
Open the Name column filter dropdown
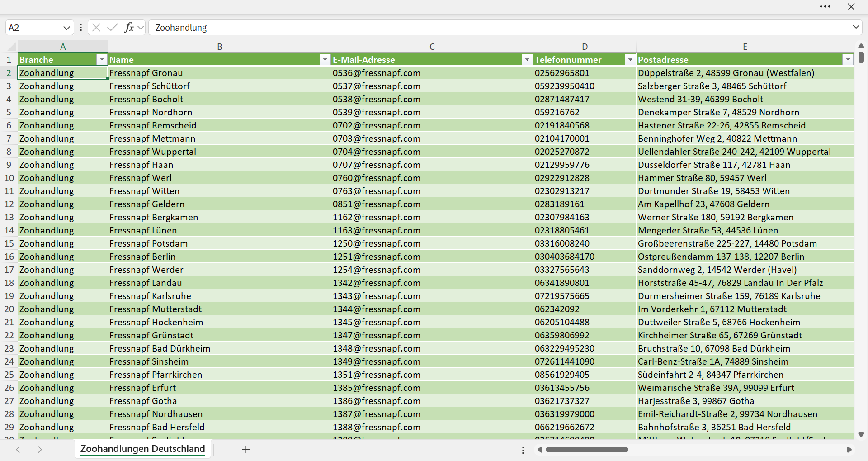coord(325,60)
